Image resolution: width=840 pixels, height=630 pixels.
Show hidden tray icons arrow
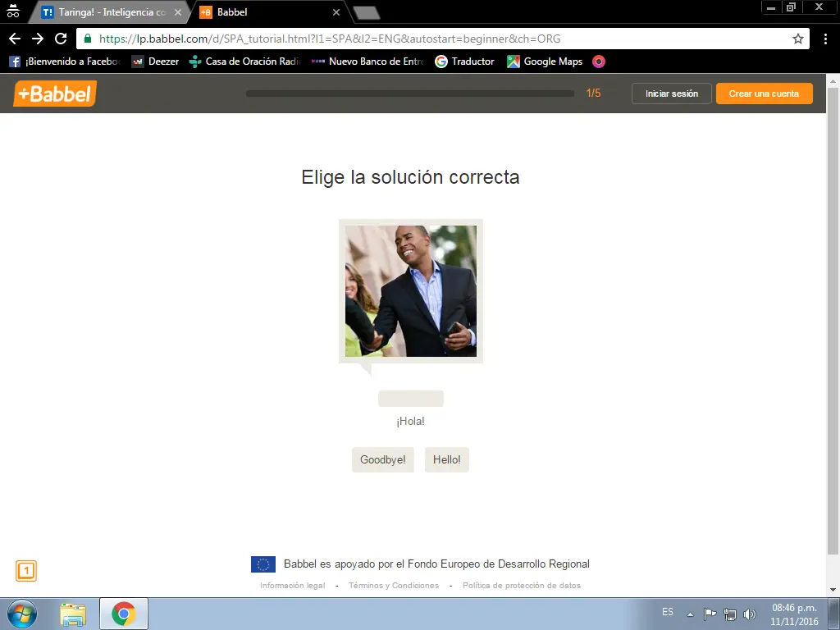point(690,614)
